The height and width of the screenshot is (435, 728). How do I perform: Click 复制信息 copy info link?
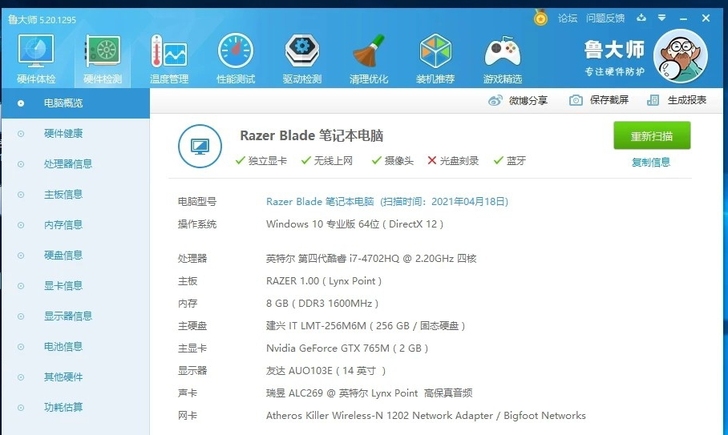tap(651, 162)
